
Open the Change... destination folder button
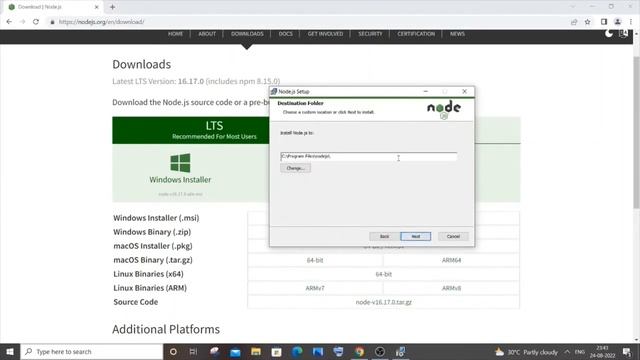tap(295, 168)
